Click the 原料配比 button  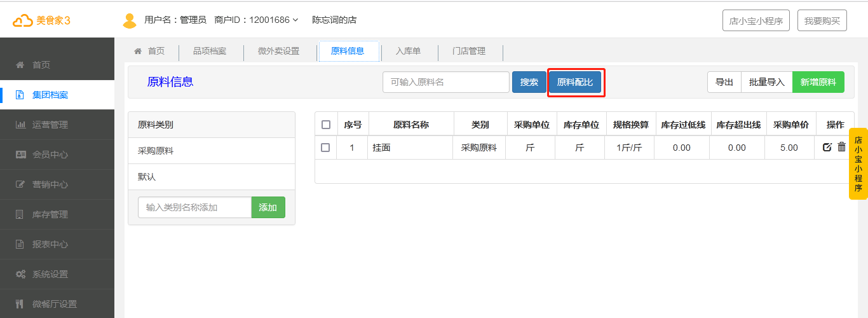(575, 82)
